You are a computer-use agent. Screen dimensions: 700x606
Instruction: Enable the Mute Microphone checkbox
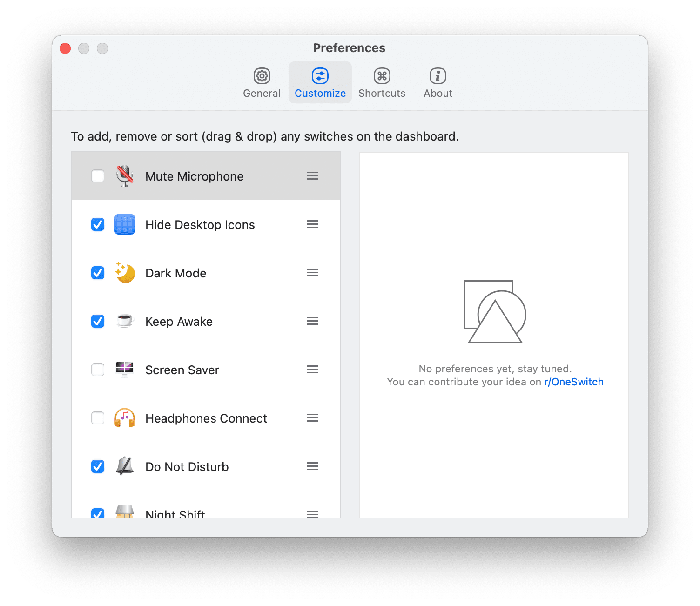[98, 176]
